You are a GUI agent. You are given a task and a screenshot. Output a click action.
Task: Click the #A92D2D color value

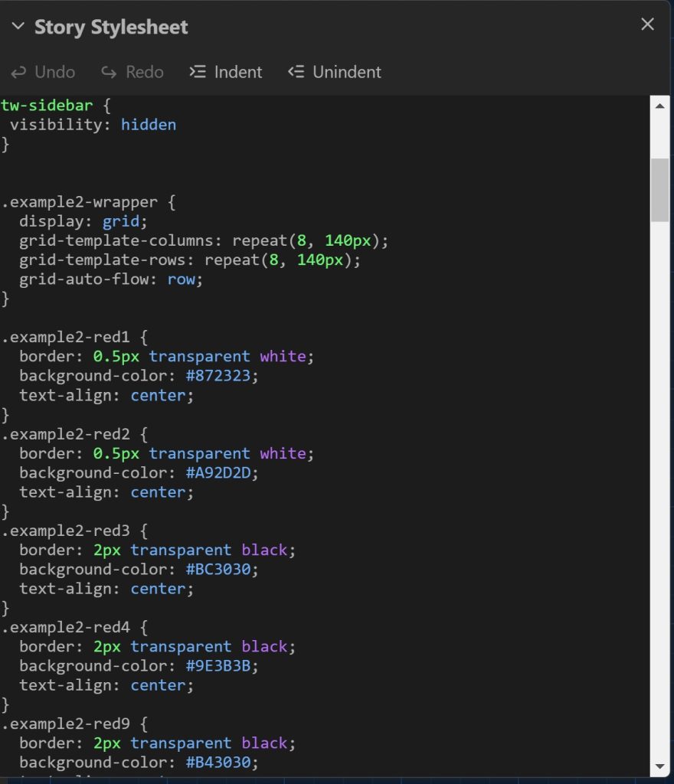[221, 472]
